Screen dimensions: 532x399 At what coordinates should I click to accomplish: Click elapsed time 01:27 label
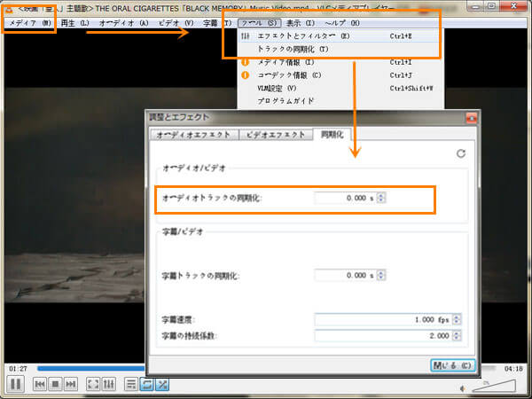pos(18,369)
